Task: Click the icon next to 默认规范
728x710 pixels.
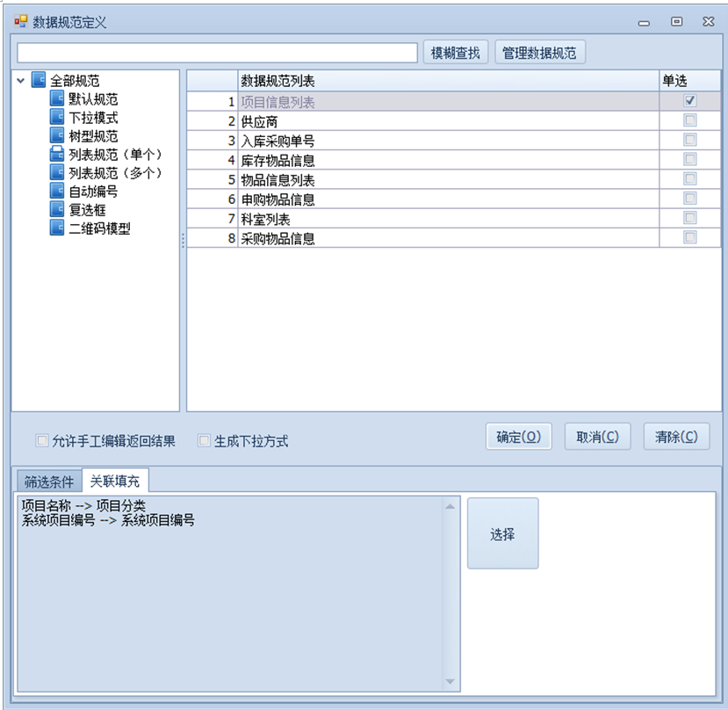Action: pos(57,99)
